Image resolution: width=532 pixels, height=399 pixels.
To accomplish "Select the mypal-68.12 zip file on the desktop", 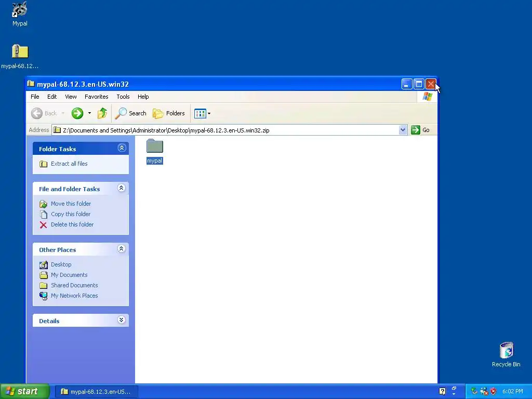I will 20,56.
